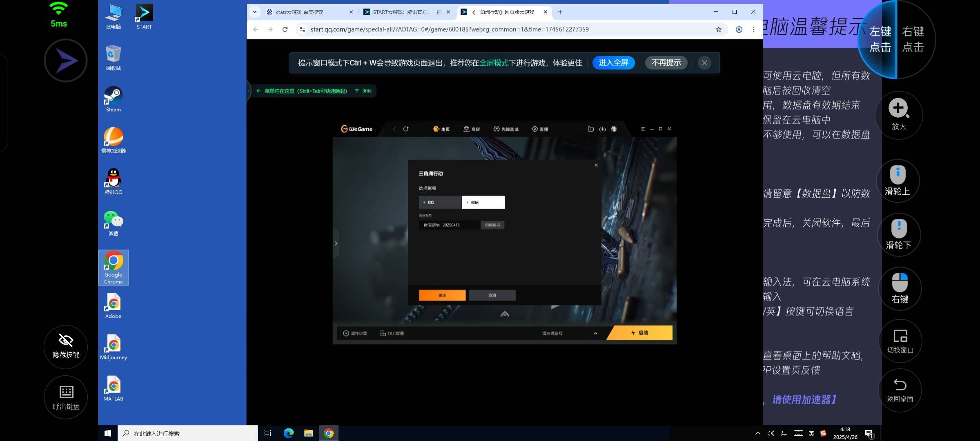Open 此电脑 desktop icon
The width and height of the screenshot is (980, 441).
pyautogui.click(x=114, y=17)
